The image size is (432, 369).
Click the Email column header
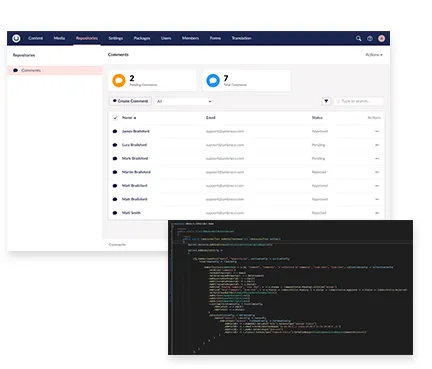pyautogui.click(x=211, y=118)
